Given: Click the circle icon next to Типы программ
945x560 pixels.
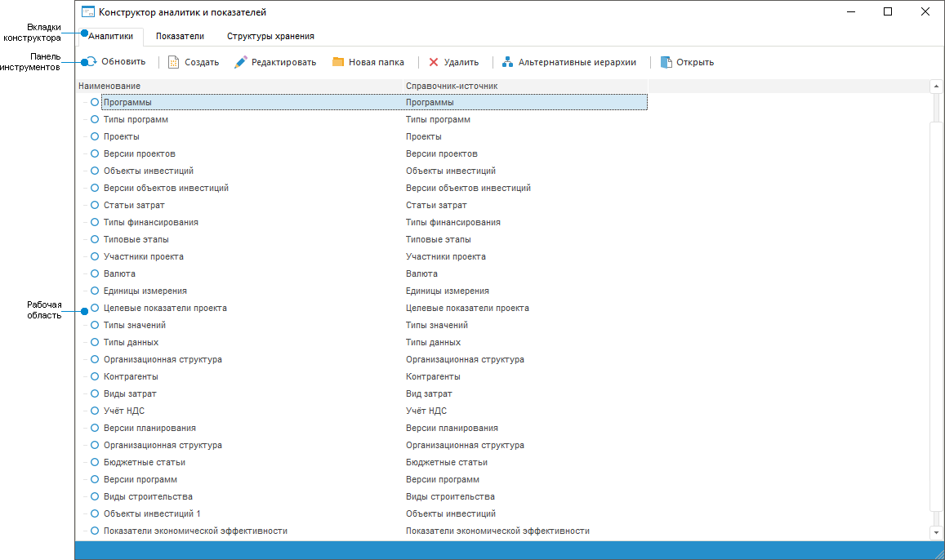Looking at the screenshot, I should click(x=95, y=119).
